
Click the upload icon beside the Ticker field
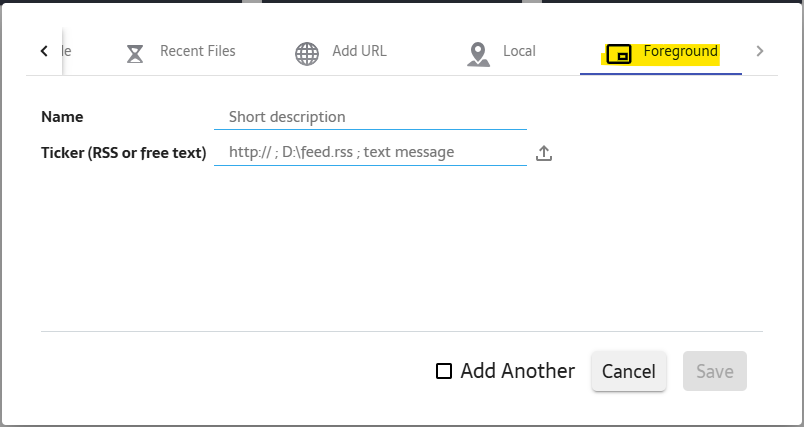[x=544, y=153]
